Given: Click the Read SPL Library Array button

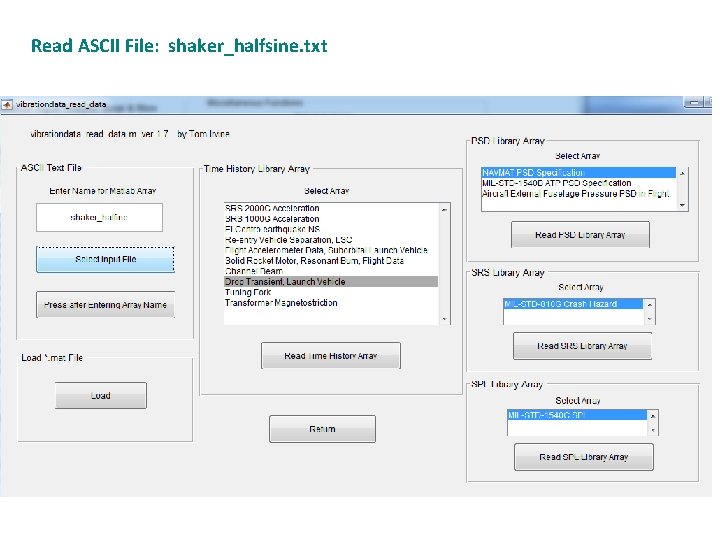Looking at the screenshot, I should [x=584, y=457].
